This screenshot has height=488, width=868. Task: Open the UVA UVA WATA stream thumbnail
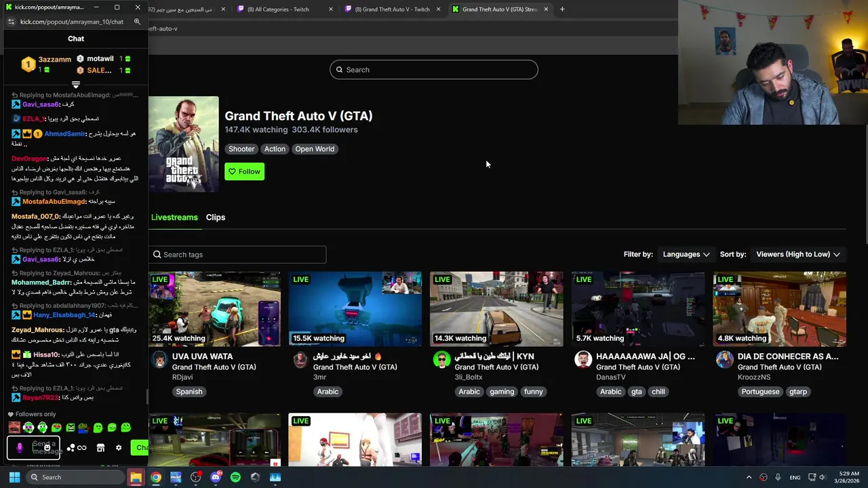click(x=214, y=309)
